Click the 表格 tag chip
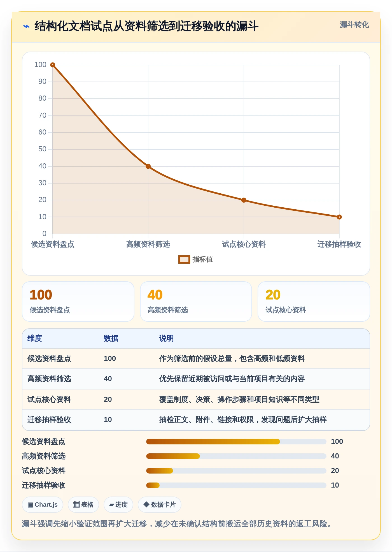 point(83,505)
